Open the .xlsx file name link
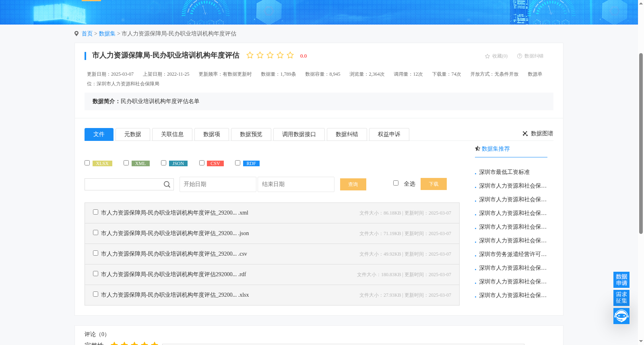Screen dimensions: 644x345 [x=175, y=295]
